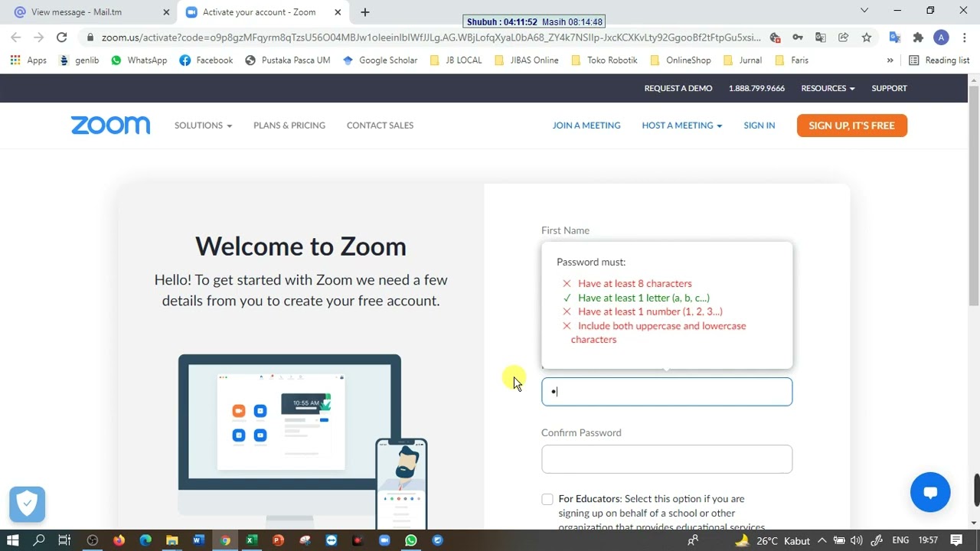Bookmark this tab with the star
This screenshot has width=980, height=551.
867,37
